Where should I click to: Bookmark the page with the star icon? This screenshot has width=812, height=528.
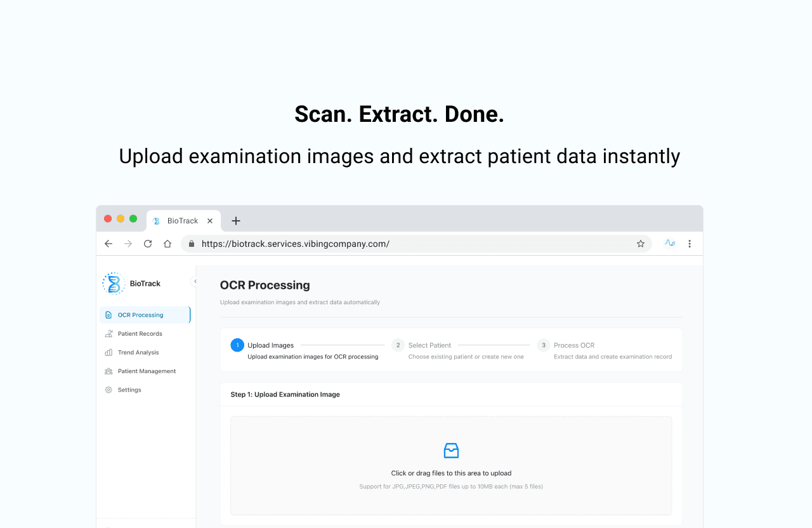pos(640,243)
